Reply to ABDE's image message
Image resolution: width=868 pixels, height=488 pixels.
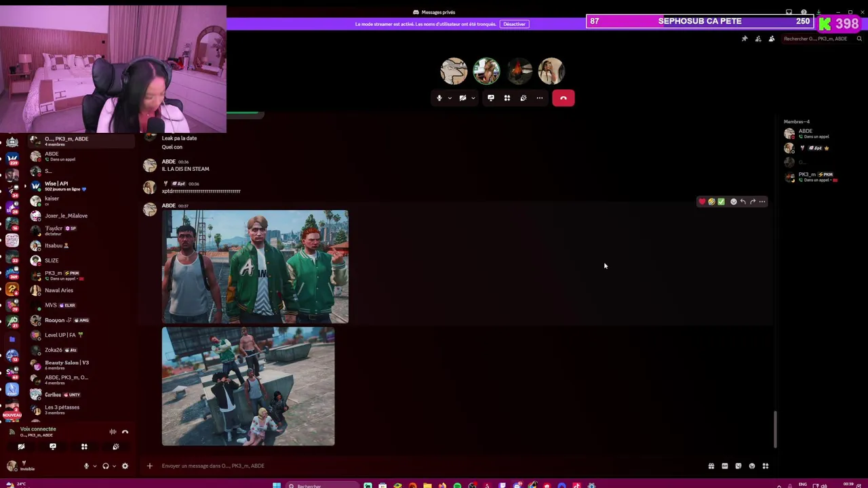(743, 201)
